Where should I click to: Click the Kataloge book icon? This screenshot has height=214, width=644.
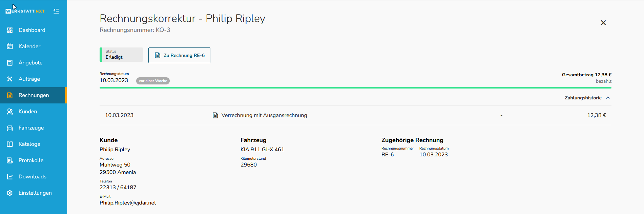(x=10, y=144)
